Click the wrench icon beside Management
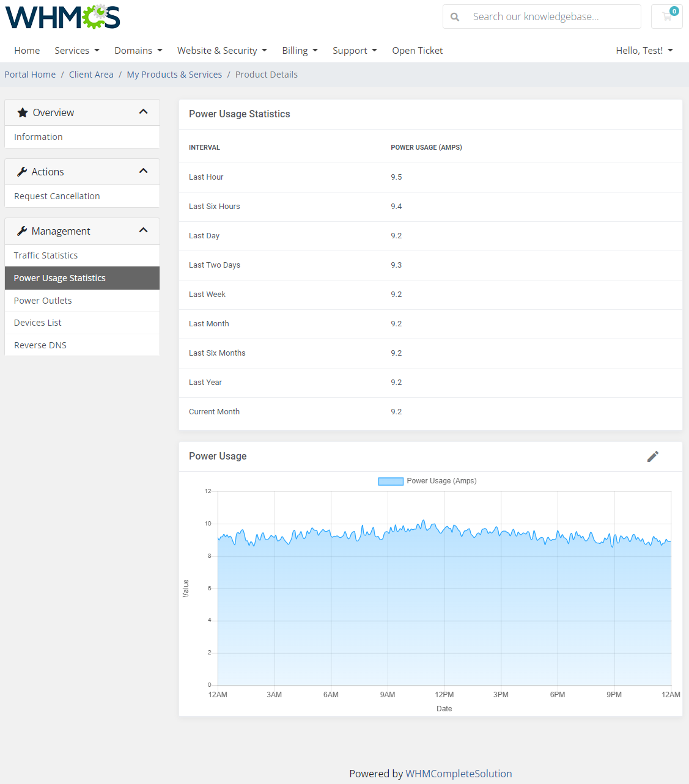Screen dimensions: 689x784 22,230
